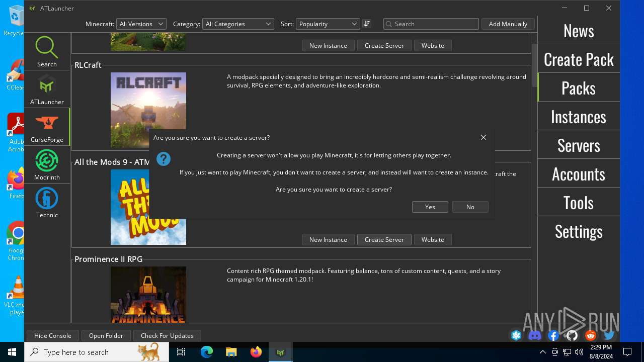Image resolution: width=644 pixels, height=362 pixels.
Task: Click the Prominence II RPG thumbnail
Action: point(148,295)
